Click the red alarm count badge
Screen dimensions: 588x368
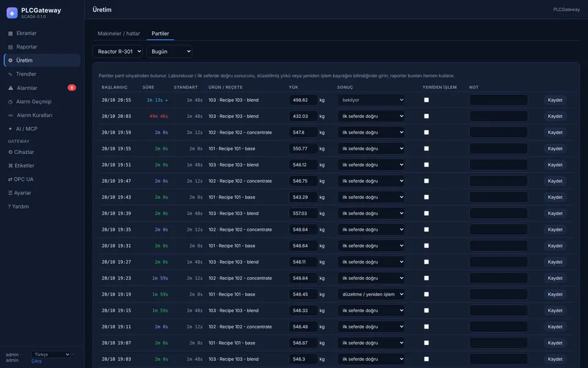pyautogui.click(x=72, y=88)
